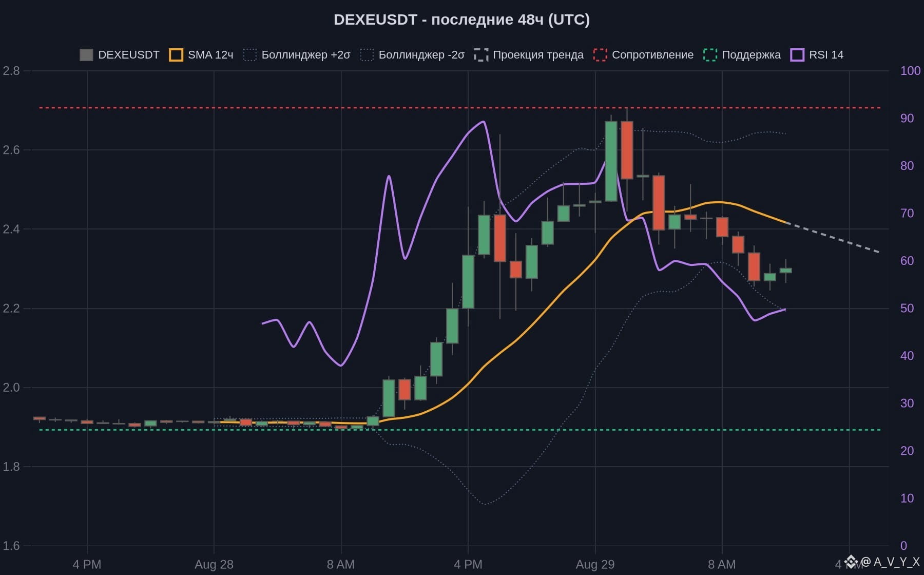Click the 50 RSI axis label
This screenshot has height=575, width=924.
(907, 309)
